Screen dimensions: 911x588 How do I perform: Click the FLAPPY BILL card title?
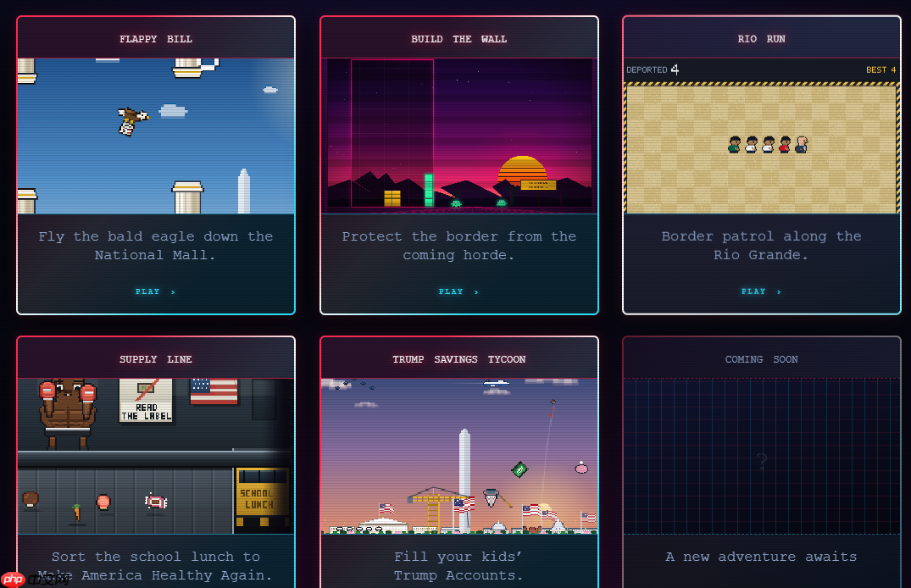tap(156, 39)
